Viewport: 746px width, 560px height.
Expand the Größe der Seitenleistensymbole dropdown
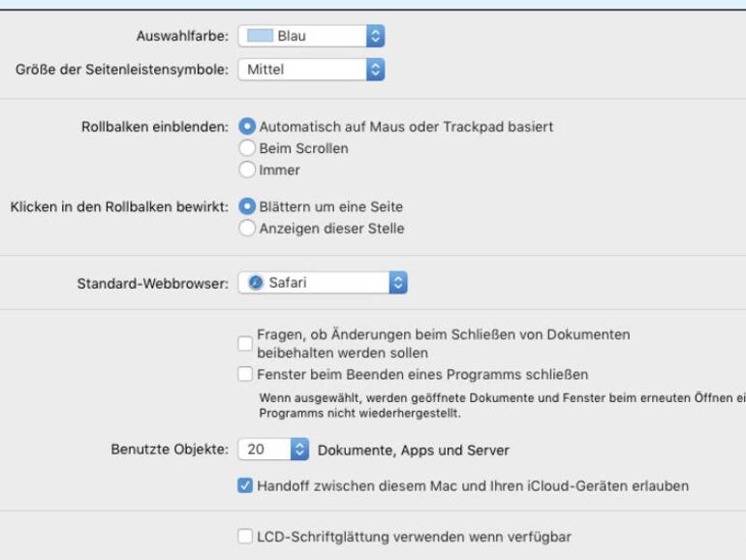[x=376, y=70]
